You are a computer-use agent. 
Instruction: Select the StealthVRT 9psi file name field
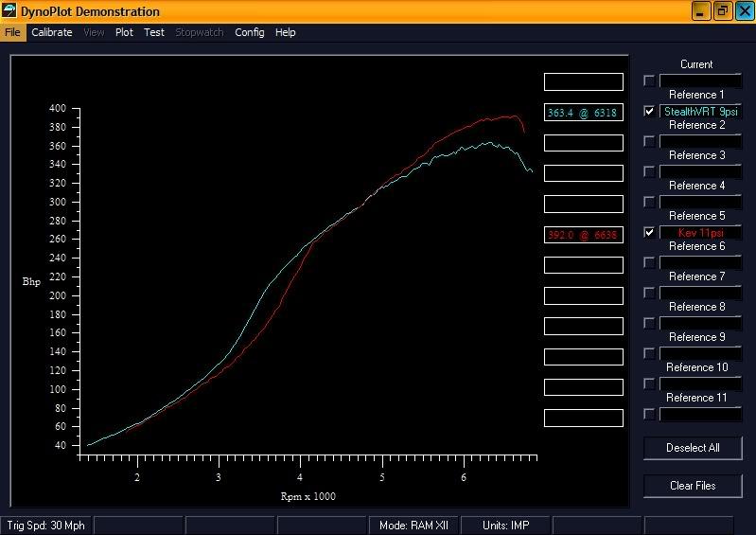click(x=700, y=112)
